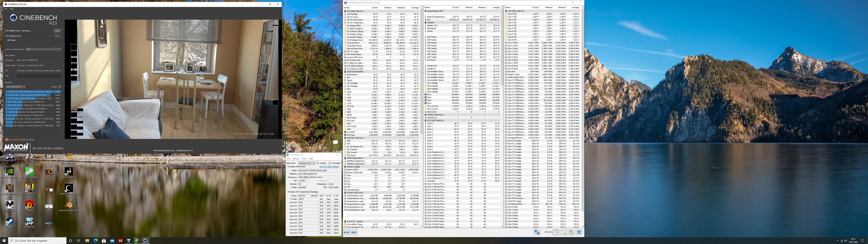Open Minimum Test Duration dropdown

point(43,49)
